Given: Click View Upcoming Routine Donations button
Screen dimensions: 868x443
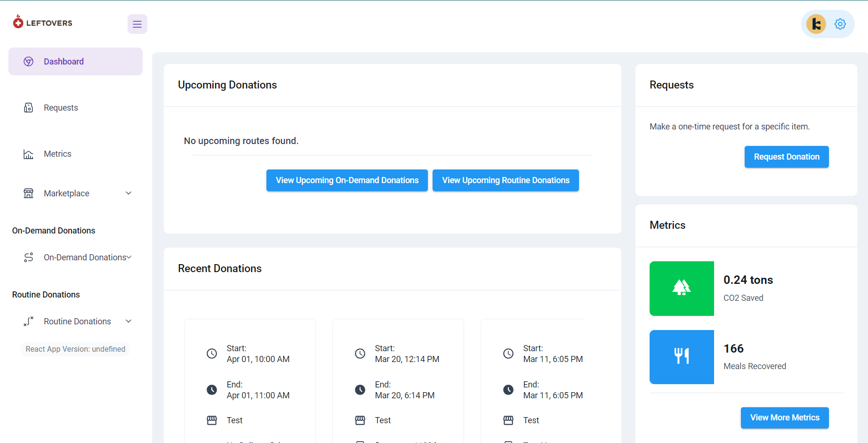Looking at the screenshot, I should (x=506, y=180).
